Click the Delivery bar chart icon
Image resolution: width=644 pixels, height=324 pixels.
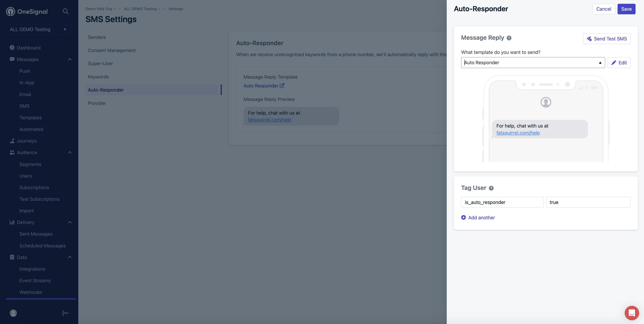[12, 222]
